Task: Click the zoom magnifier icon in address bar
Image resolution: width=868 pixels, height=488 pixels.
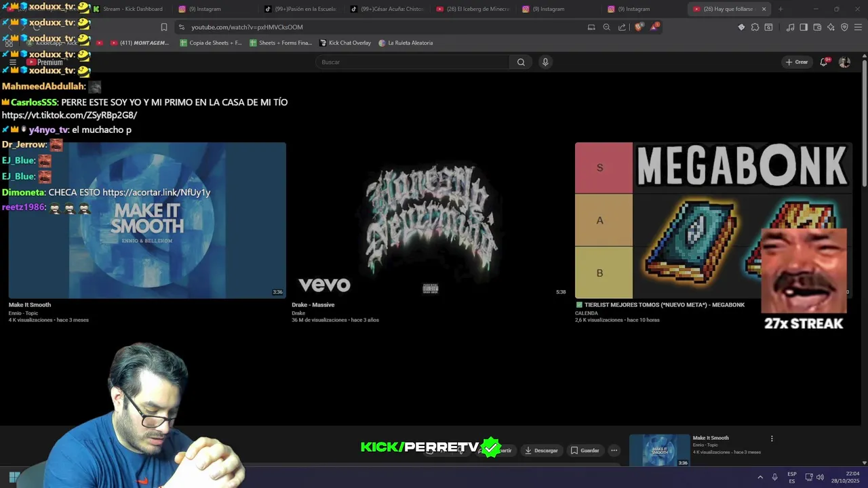Action: coord(606,27)
